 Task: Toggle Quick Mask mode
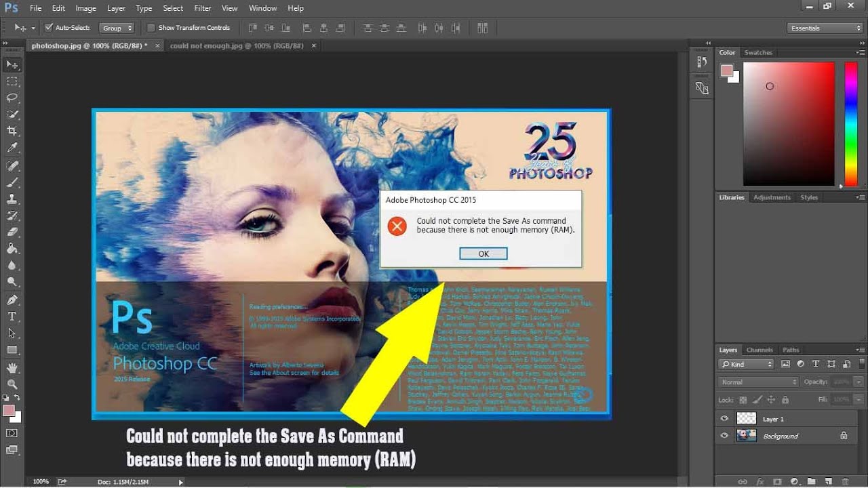pyautogui.click(x=12, y=433)
